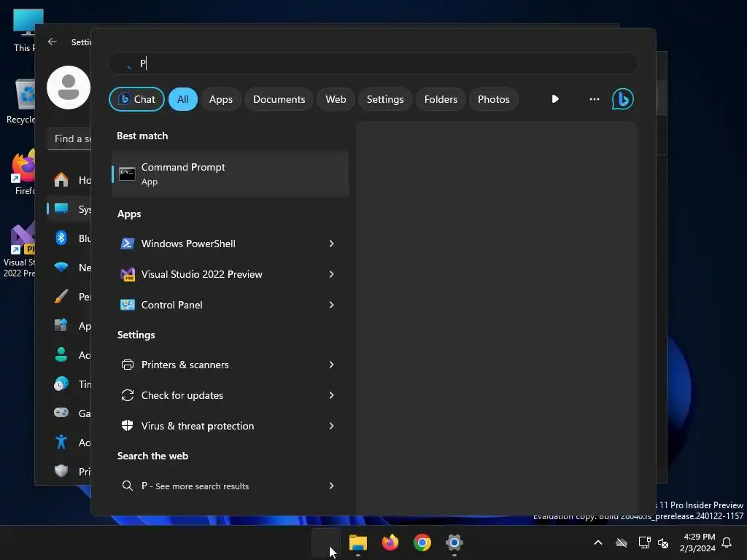This screenshot has width=747, height=560.
Task: Click P - See more search results
Action: tap(195, 486)
